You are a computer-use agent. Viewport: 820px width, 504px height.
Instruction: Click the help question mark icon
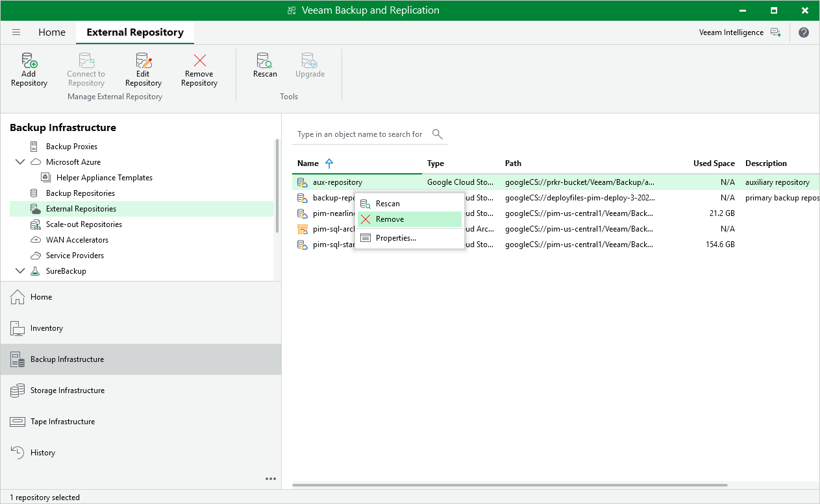pos(804,32)
